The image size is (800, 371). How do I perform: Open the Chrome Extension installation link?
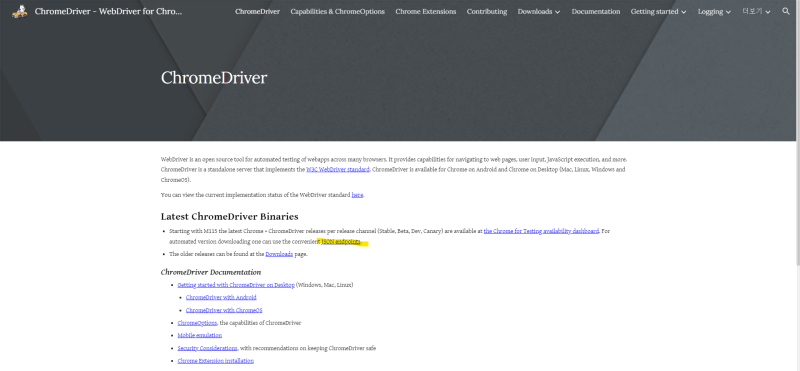tap(215, 361)
